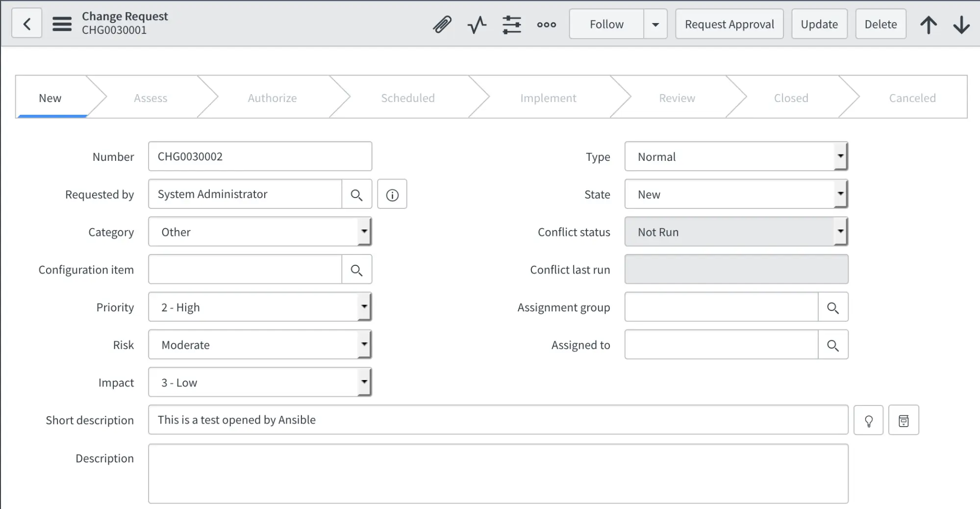Click inside the Description text area
The image size is (980, 509).
(490, 473)
